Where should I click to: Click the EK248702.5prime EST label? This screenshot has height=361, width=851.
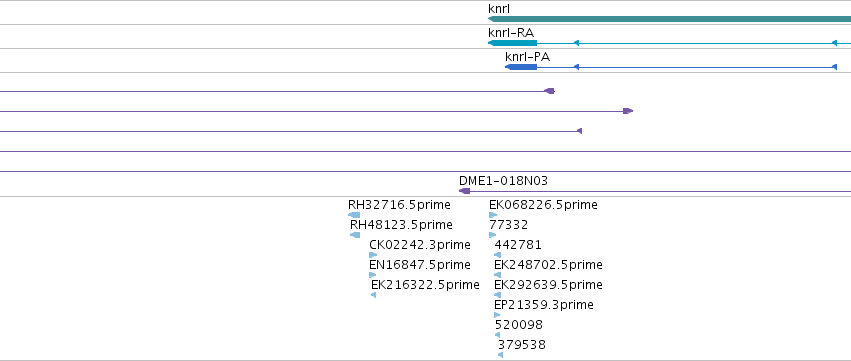[548, 265]
